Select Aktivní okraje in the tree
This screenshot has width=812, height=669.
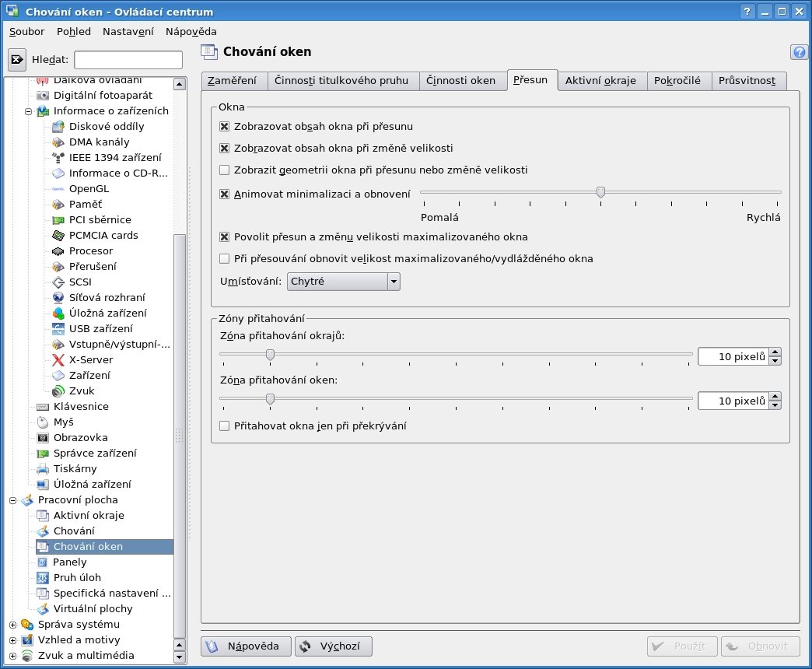(x=89, y=515)
